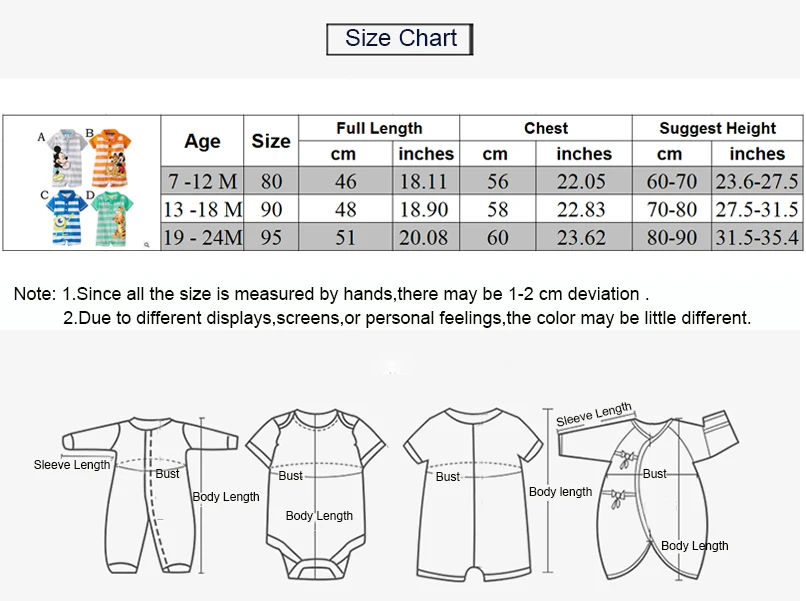The image size is (806, 601).
Task: Click the small magnifier icon under rompers
Action: tap(146, 245)
